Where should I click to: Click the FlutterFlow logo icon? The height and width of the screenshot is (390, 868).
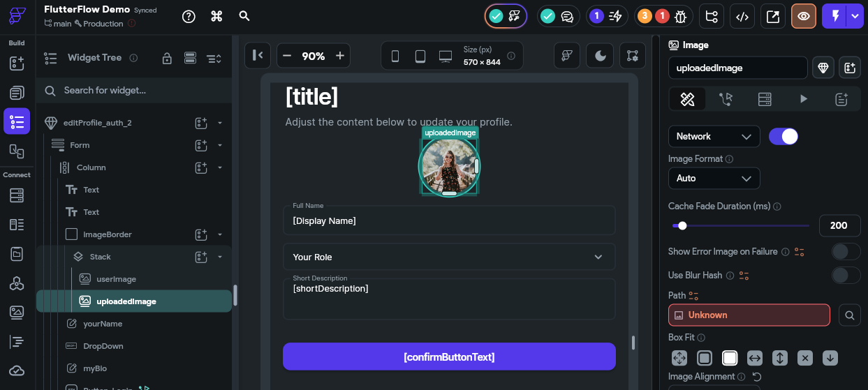point(17,16)
